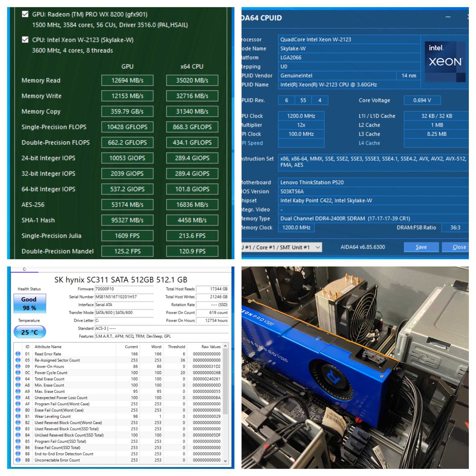Minimize the AIDA64 CPUID window

pos(448,17)
